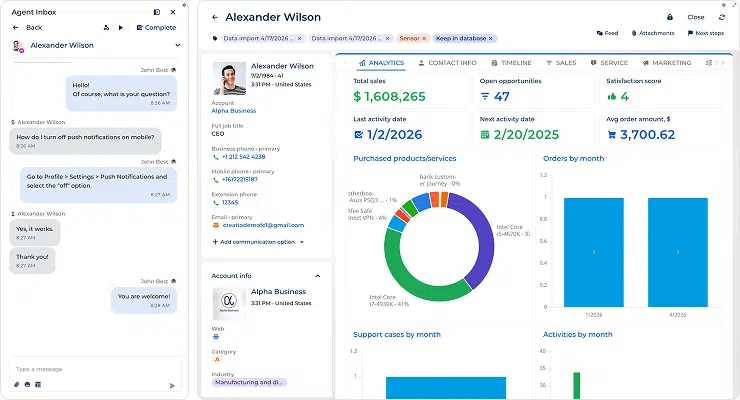The height and width of the screenshot is (400, 740).
Task: Remove the Keep in database tag
Action: pyautogui.click(x=491, y=39)
